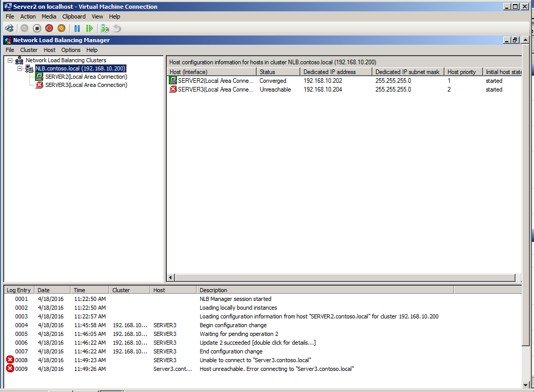The width and height of the screenshot is (534, 392).
Task: Click the error icon of log entry 0008
Action: [x=10, y=360]
